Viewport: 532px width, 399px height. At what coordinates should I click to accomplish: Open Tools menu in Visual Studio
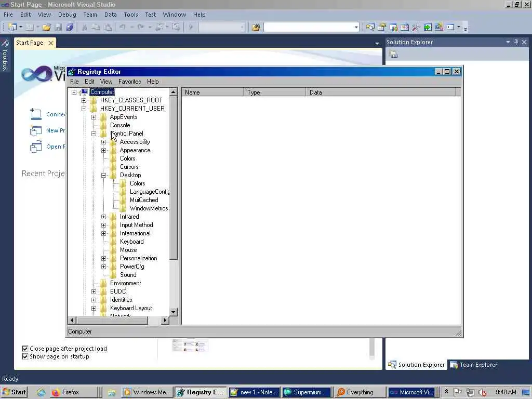131,15
